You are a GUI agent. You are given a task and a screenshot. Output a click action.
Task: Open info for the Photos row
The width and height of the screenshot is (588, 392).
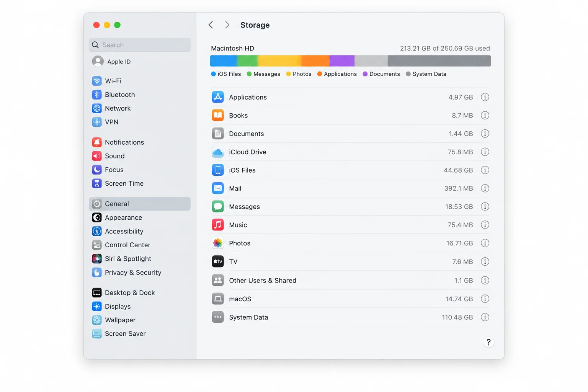[x=485, y=243]
